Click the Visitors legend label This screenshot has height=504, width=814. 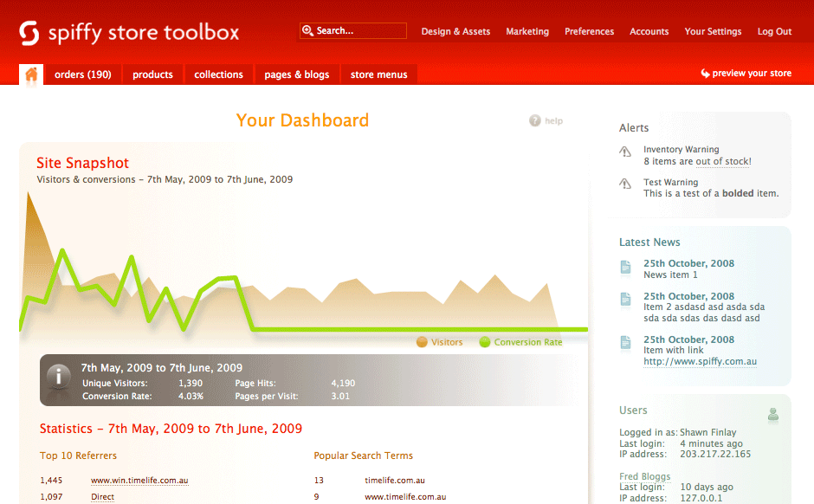(447, 342)
